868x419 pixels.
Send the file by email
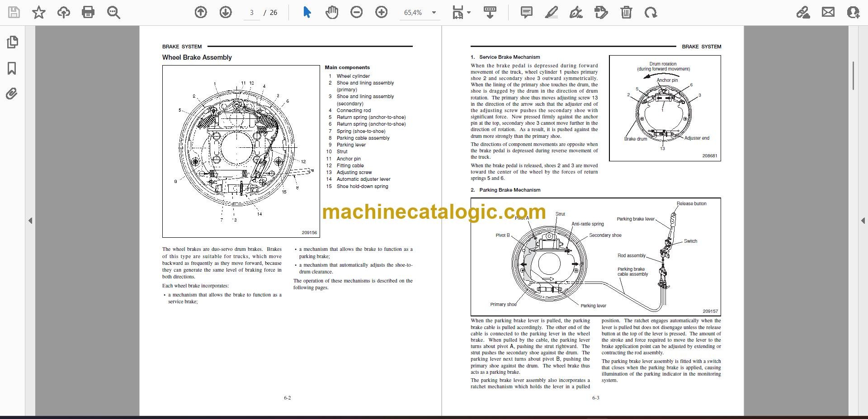click(x=828, y=12)
